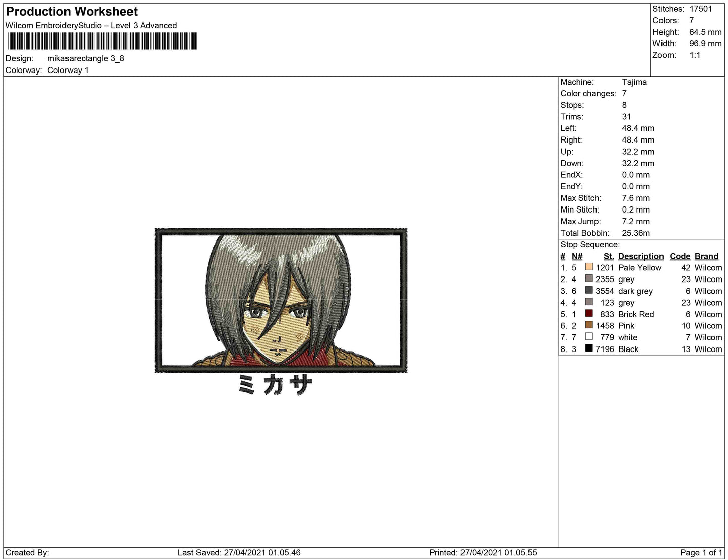Click the dark grey swatch in row 3

589,291
